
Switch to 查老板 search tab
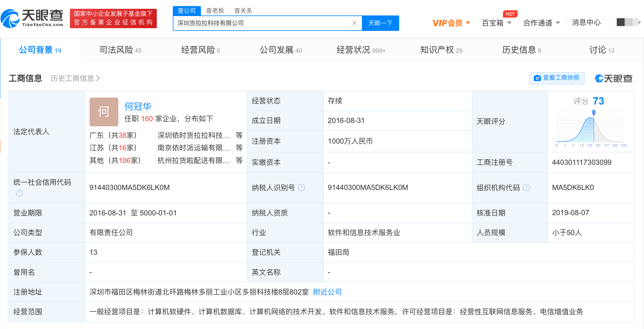pyautogui.click(x=215, y=11)
